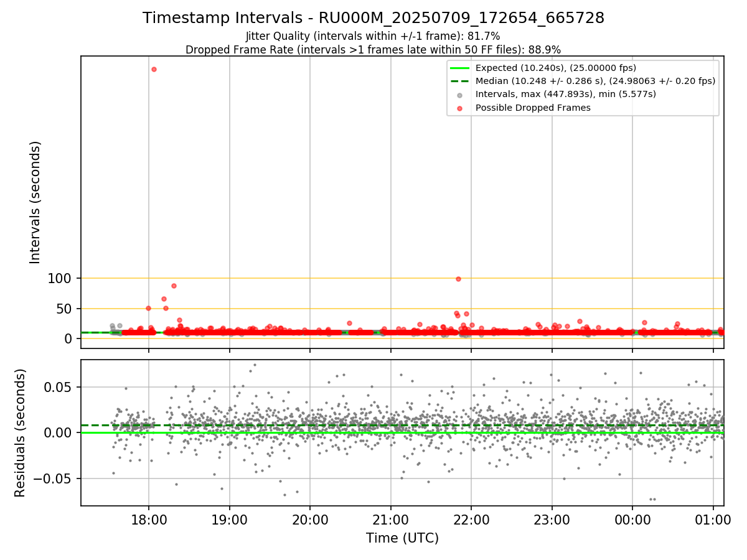Click the '20:00' time tick label

[310, 519]
